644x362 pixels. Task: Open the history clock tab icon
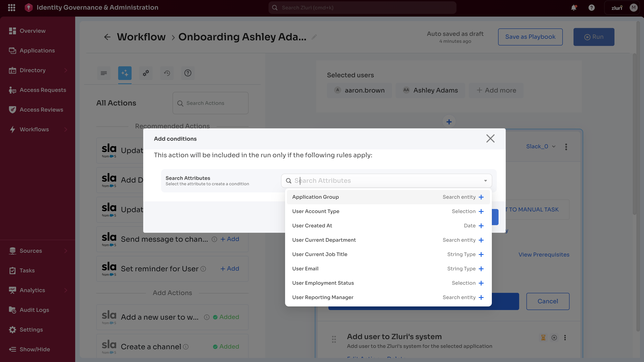(167, 73)
